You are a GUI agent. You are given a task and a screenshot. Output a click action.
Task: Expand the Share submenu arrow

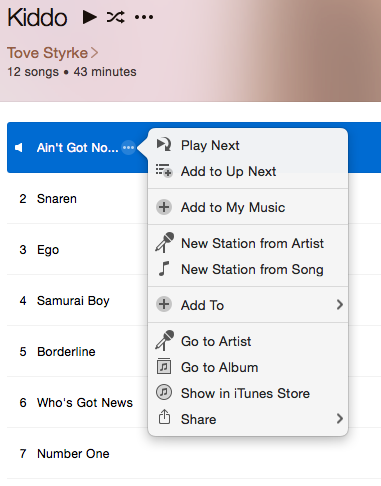[x=339, y=418]
